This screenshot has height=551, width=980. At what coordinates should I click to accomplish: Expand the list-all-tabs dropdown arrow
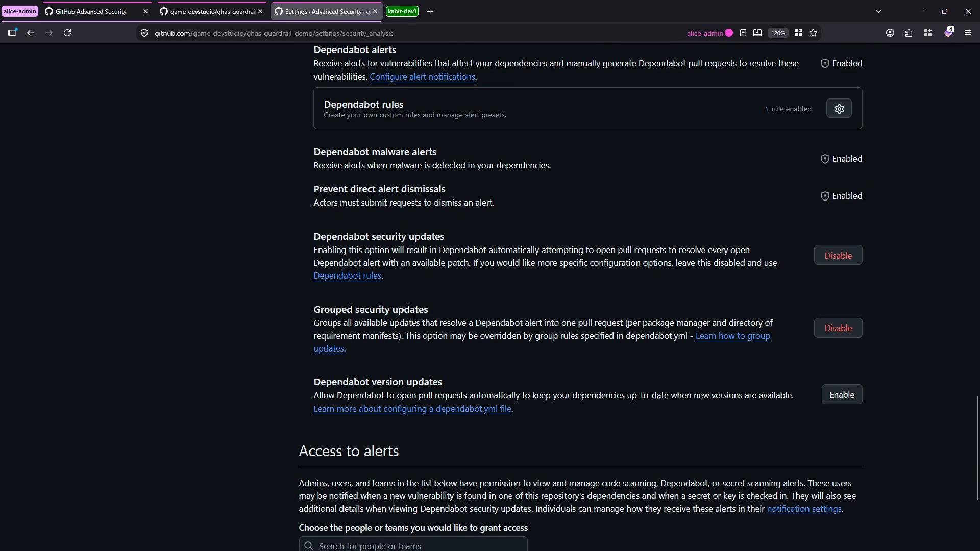coord(879,11)
